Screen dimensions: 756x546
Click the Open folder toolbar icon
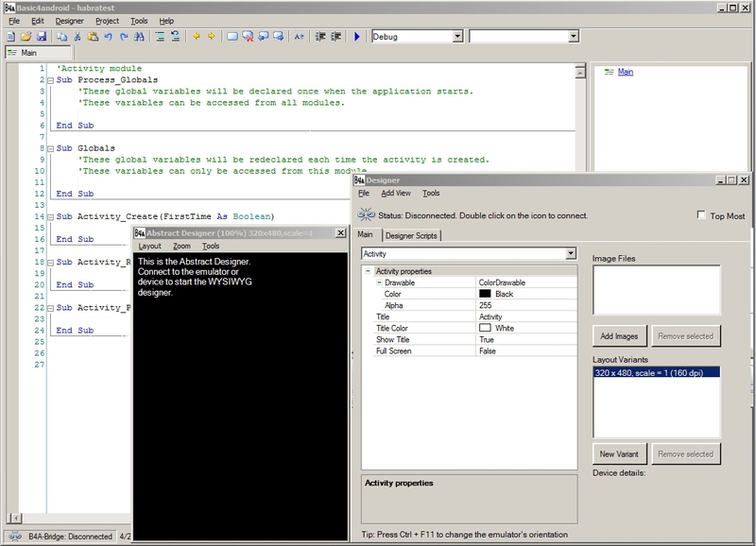[26, 37]
